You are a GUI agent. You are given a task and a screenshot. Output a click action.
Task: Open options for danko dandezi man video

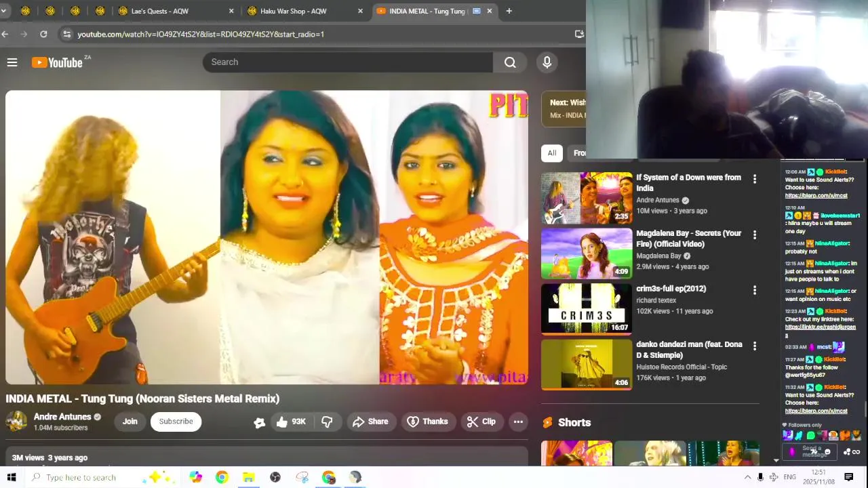754,346
